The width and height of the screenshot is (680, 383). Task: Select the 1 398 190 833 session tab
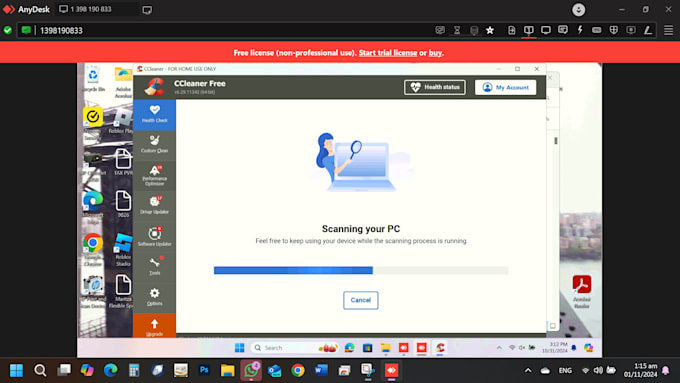96,9
